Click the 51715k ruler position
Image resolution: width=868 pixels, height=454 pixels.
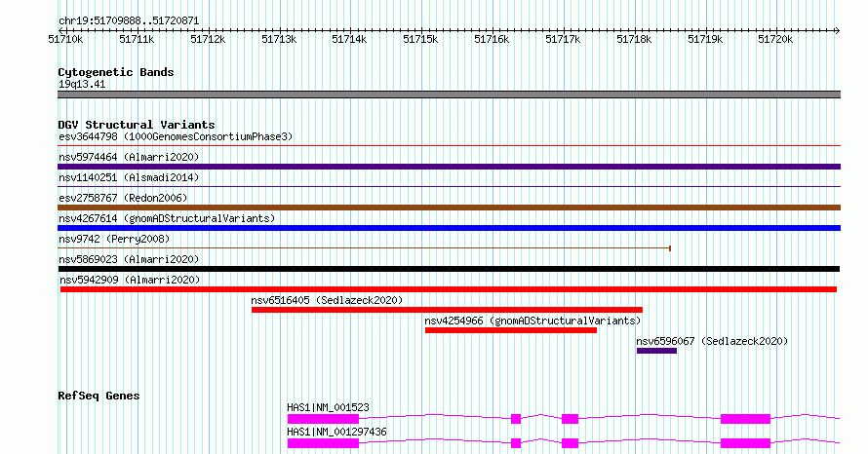pyautogui.click(x=420, y=39)
